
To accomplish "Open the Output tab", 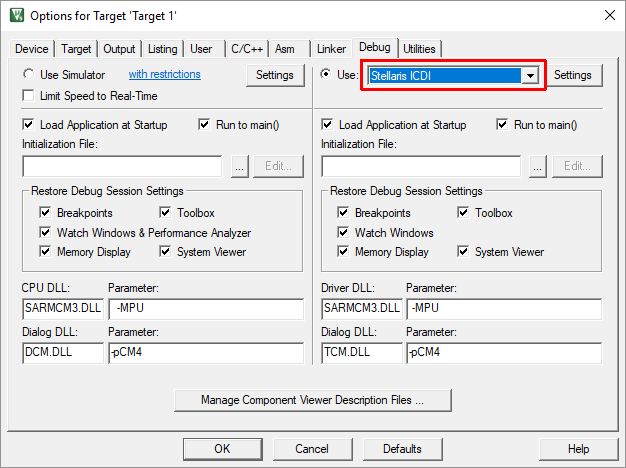I will [x=119, y=49].
